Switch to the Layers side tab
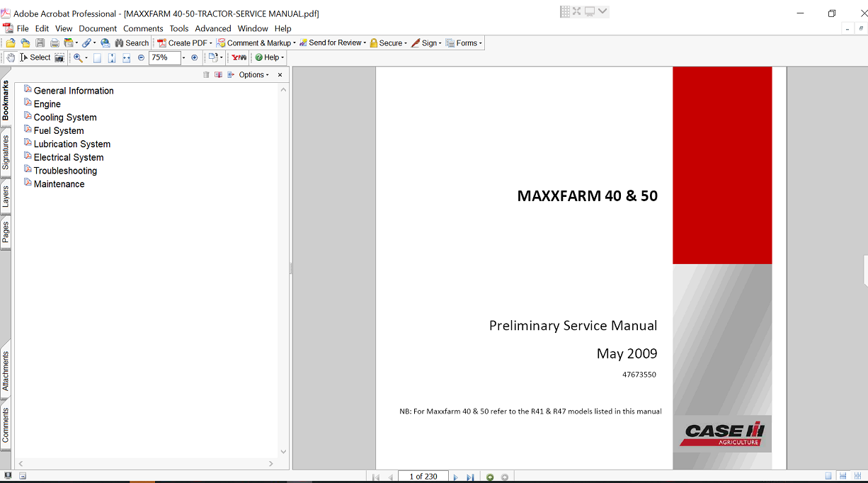 [x=6, y=197]
